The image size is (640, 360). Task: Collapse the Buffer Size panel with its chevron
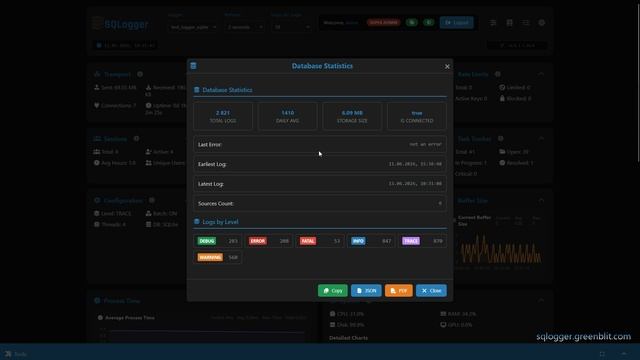tap(541, 200)
